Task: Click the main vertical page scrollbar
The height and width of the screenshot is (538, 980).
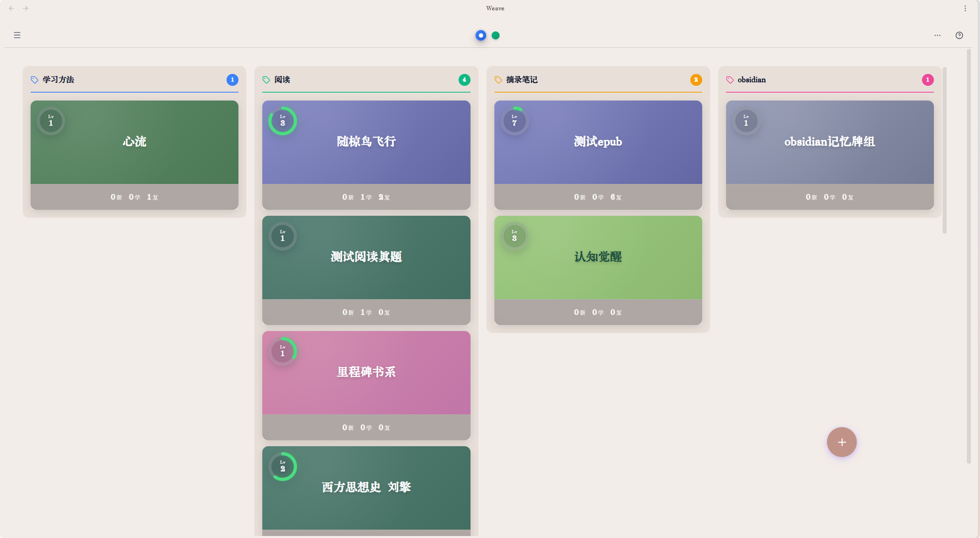Action: tap(969, 256)
